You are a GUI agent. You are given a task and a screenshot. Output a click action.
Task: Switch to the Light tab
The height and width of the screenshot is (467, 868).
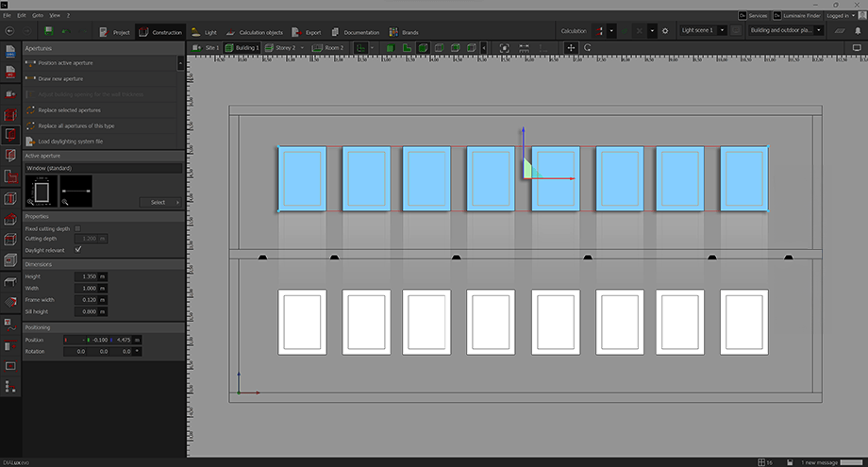[x=203, y=32]
